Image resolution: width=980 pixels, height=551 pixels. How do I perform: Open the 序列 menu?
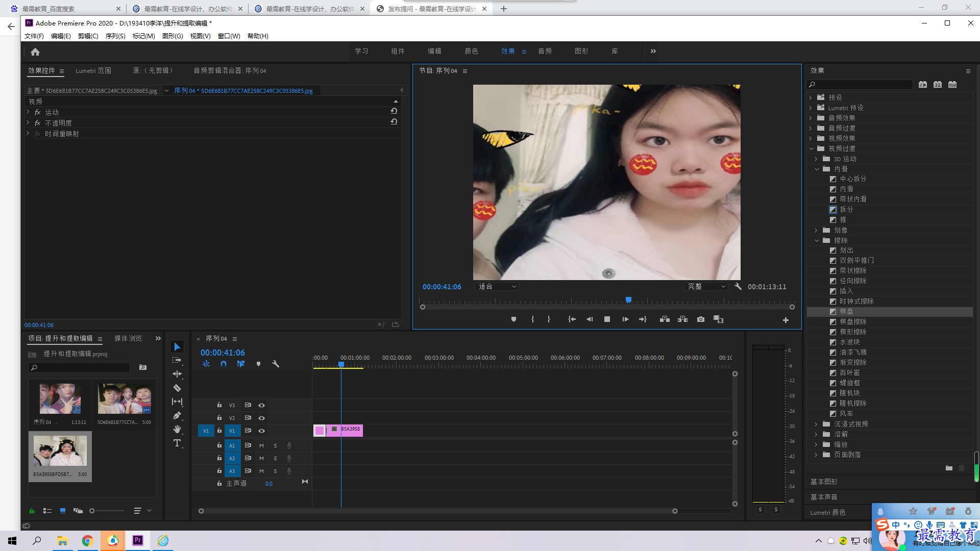tap(115, 36)
